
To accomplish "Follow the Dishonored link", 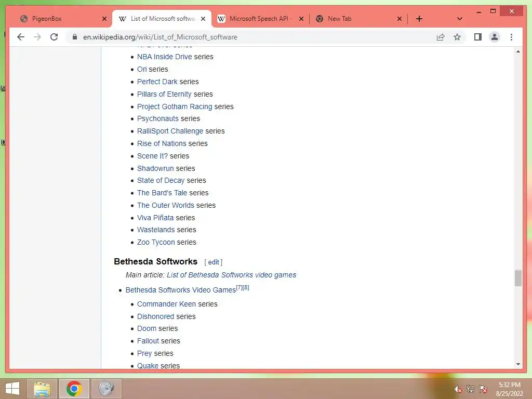I will (x=155, y=316).
